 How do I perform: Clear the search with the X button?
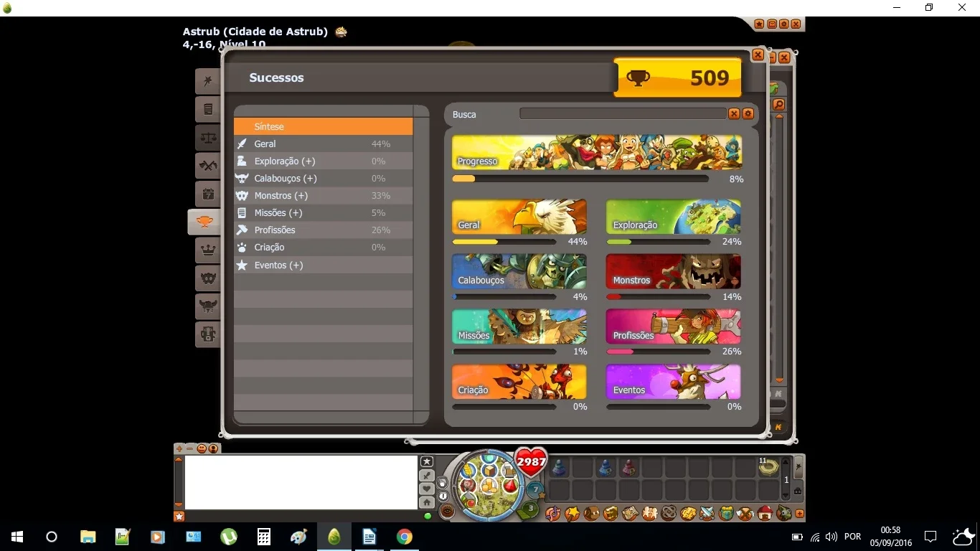pyautogui.click(x=734, y=114)
